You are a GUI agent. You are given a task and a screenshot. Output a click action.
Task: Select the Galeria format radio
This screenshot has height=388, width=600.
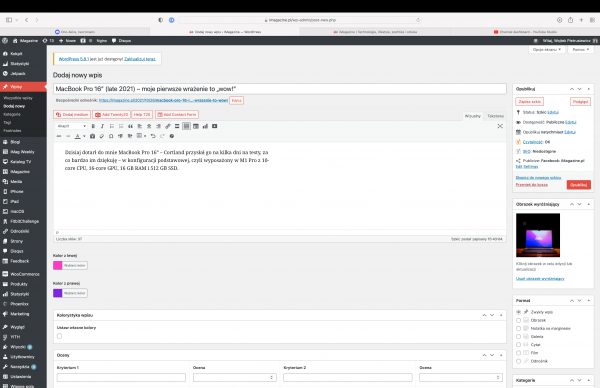point(518,337)
